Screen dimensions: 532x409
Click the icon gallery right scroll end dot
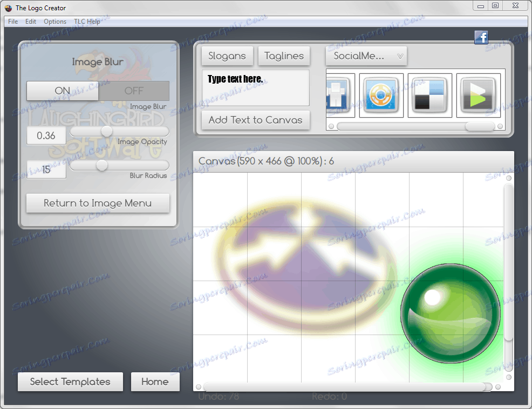point(500,127)
